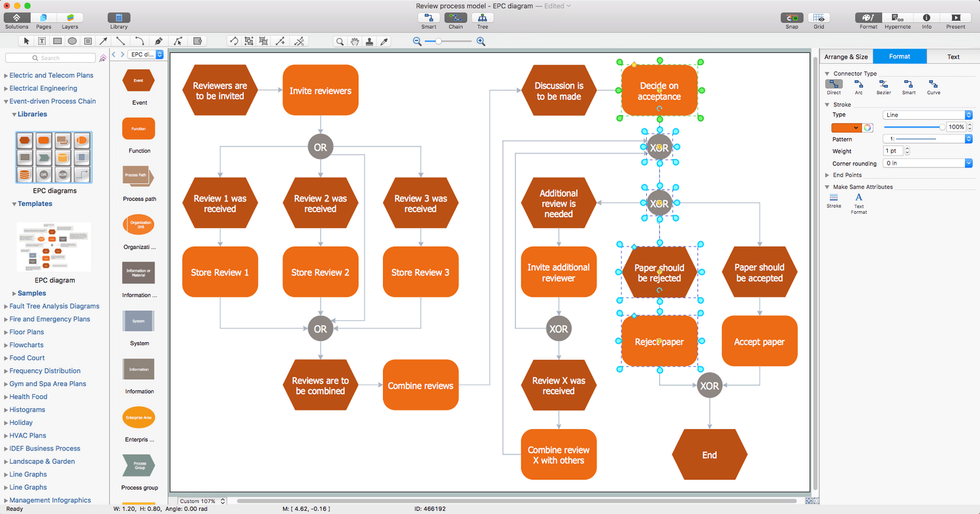The image size is (980, 514).
Task: Click the 'Invite reviewers' function shape
Action: click(x=320, y=90)
